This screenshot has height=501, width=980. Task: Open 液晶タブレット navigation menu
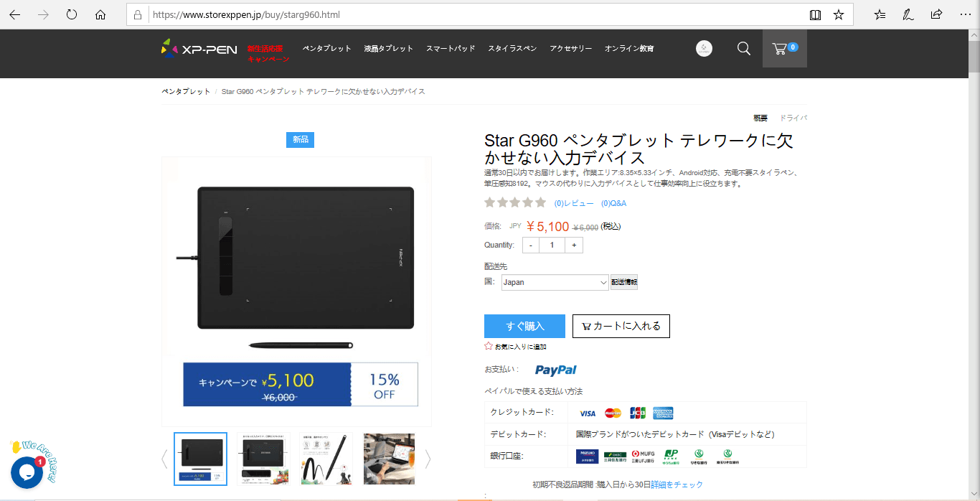[389, 49]
